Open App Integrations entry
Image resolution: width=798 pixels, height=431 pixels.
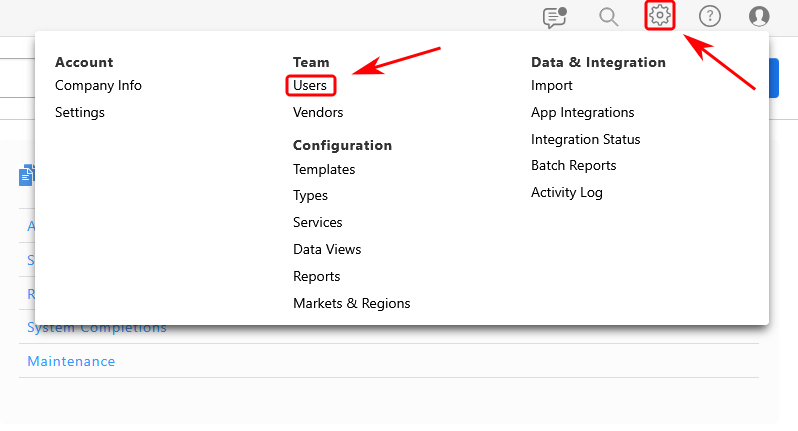pos(582,113)
